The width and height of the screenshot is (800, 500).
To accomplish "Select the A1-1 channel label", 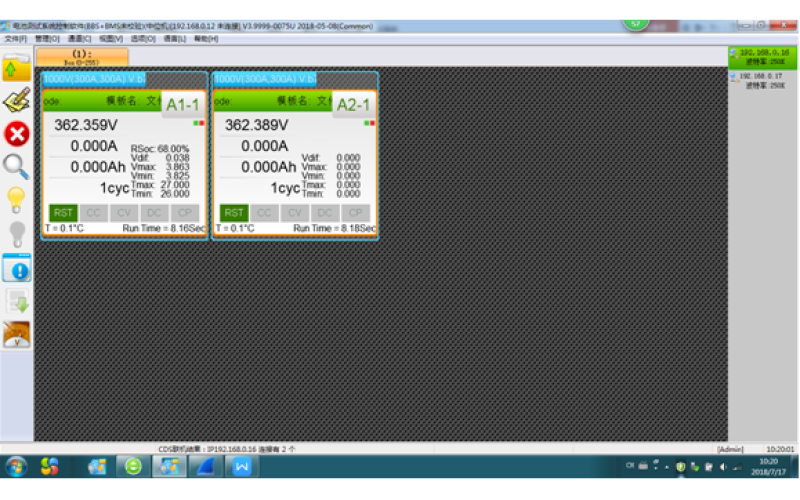I will (x=183, y=105).
